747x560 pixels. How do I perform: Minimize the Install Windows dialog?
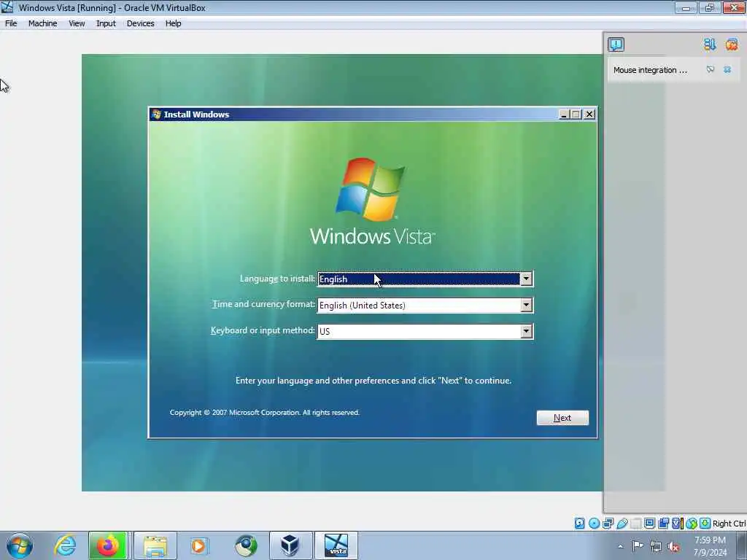coord(564,114)
